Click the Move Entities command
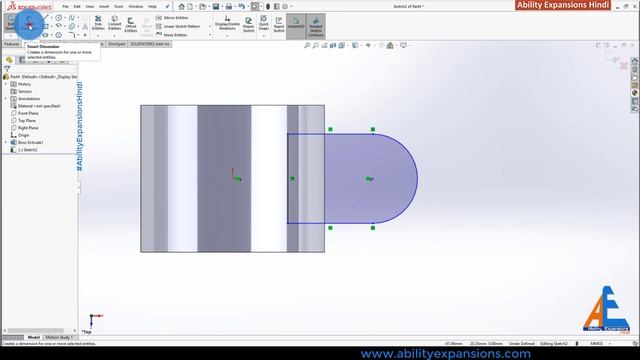Image resolution: width=640 pixels, height=360 pixels. [x=171, y=35]
